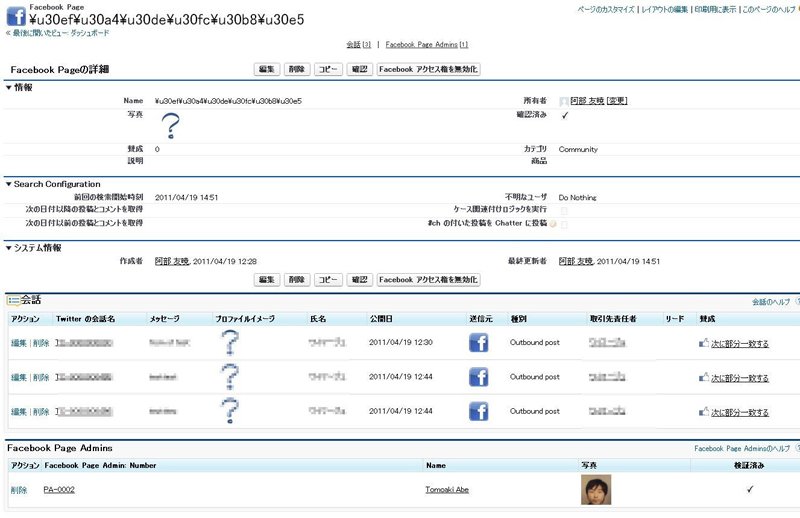Image resolution: width=800 pixels, height=518 pixels.
Task: Click the Facebook logo icon beside the page title
Action: point(16,16)
